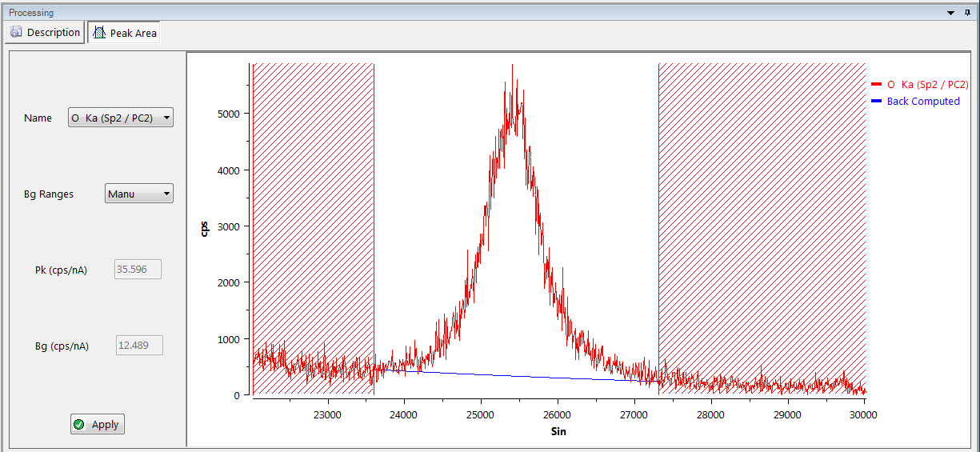Image resolution: width=980 pixels, height=452 pixels.
Task: Click the peak apex of the spectrum
Action: point(512,67)
